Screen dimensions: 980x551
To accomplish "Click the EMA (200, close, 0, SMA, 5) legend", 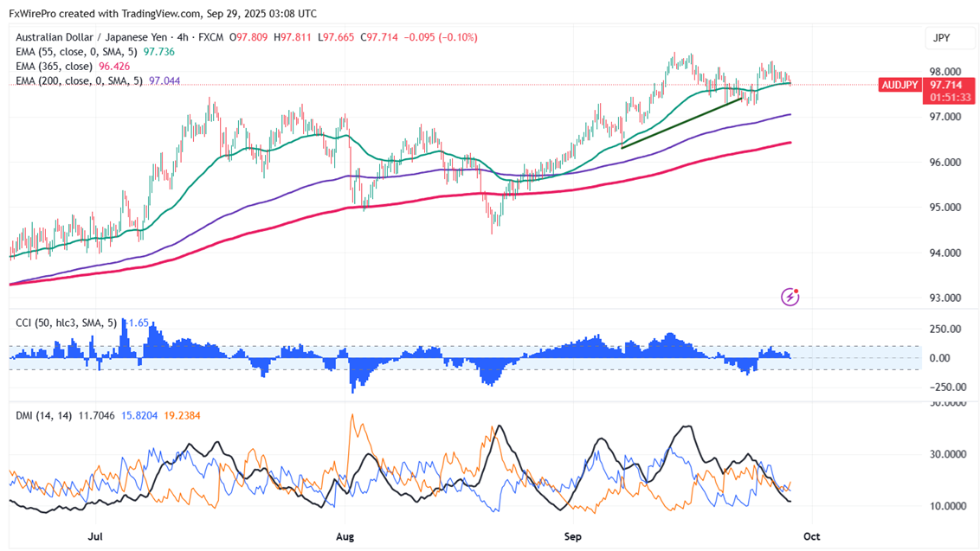I will [79, 80].
